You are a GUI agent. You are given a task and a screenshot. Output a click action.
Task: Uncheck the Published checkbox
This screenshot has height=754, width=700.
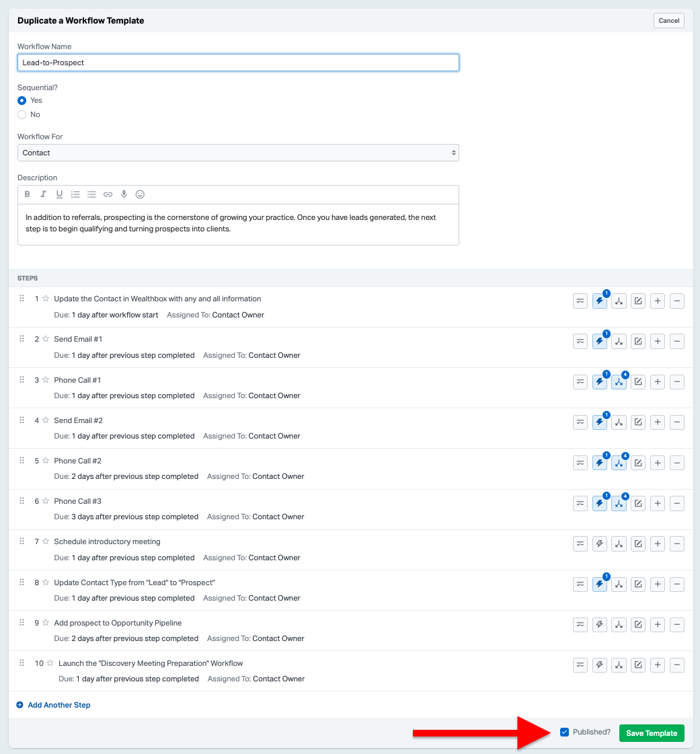point(564,732)
